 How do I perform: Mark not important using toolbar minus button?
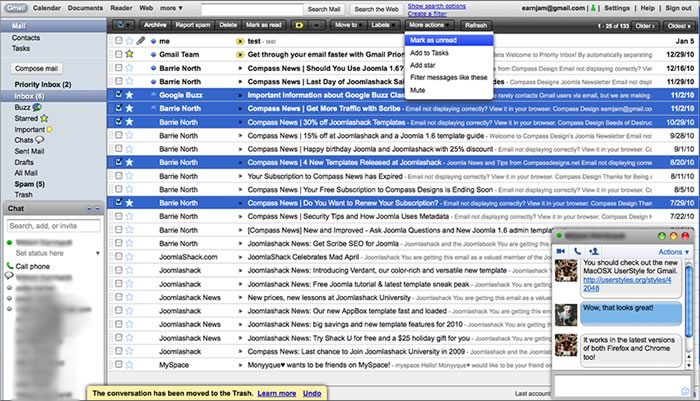(x=317, y=25)
